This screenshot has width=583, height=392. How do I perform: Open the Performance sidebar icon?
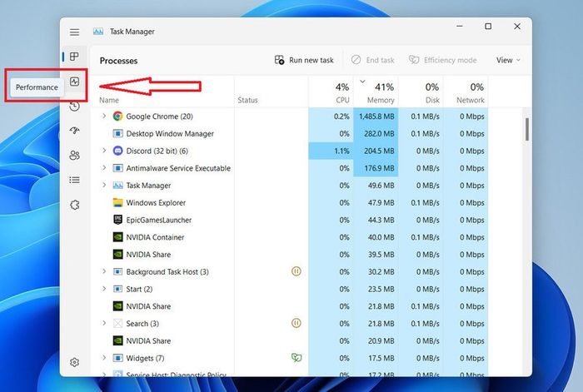[x=75, y=82]
